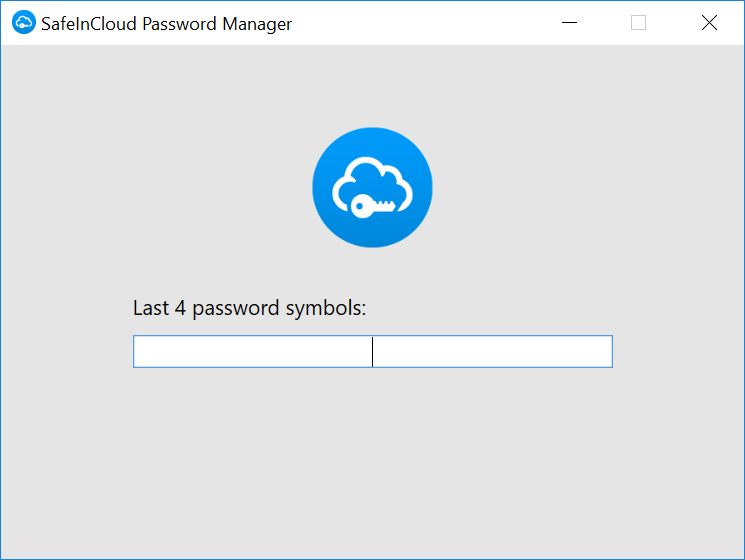
Task: Click the 'SafeInCloud Password Manager' title text
Action: click(x=166, y=24)
